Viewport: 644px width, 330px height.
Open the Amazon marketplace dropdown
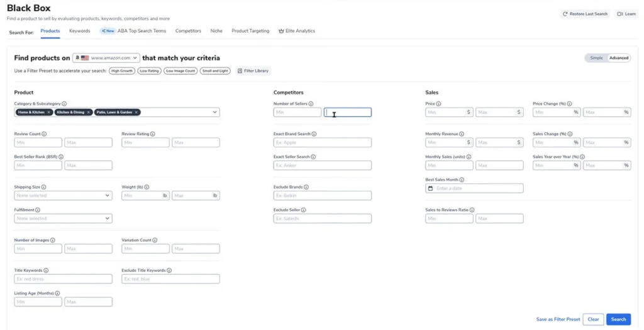click(x=106, y=58)
